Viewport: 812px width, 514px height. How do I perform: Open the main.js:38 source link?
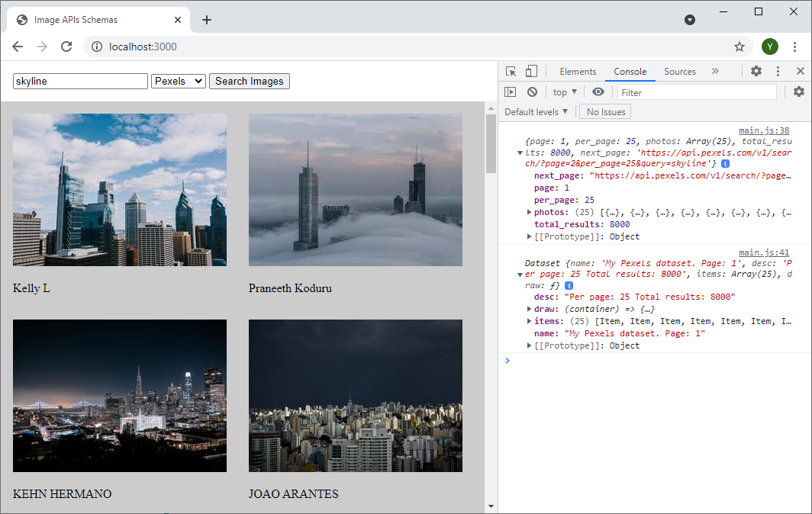(764, 130)
